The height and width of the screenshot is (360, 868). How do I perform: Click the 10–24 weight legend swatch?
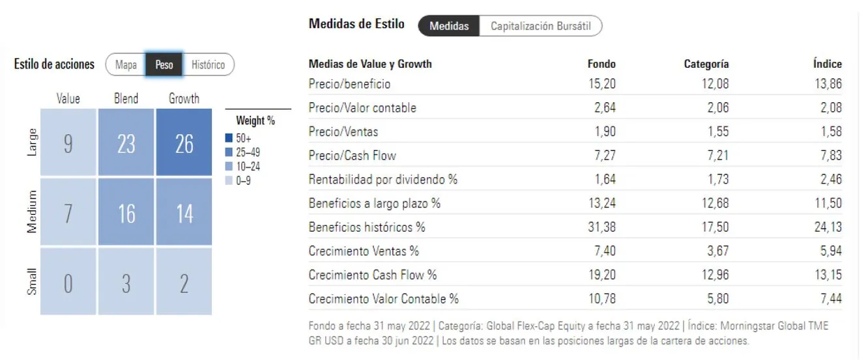229,166
